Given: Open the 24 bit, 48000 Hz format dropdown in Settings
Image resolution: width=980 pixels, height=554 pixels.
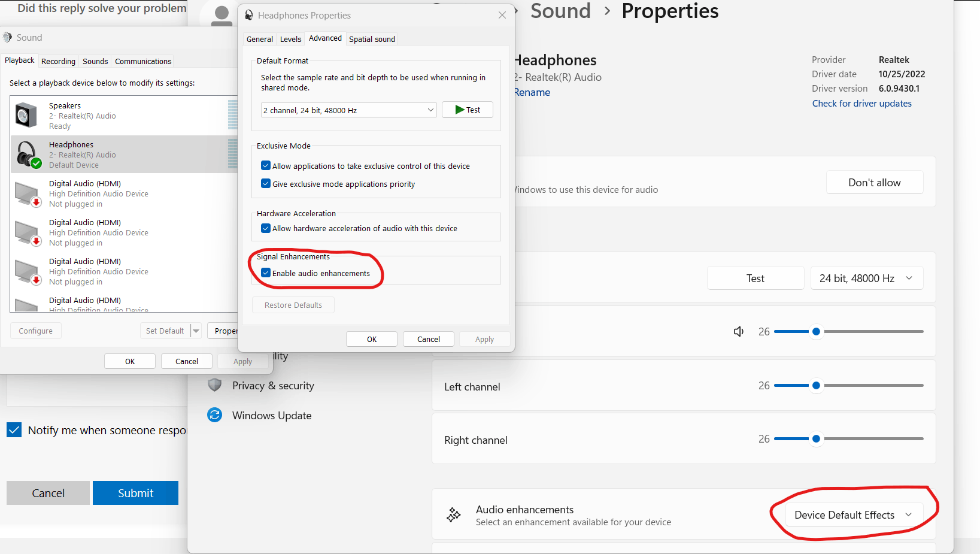Looking at the screenshot, I should (x=867, y=278).
